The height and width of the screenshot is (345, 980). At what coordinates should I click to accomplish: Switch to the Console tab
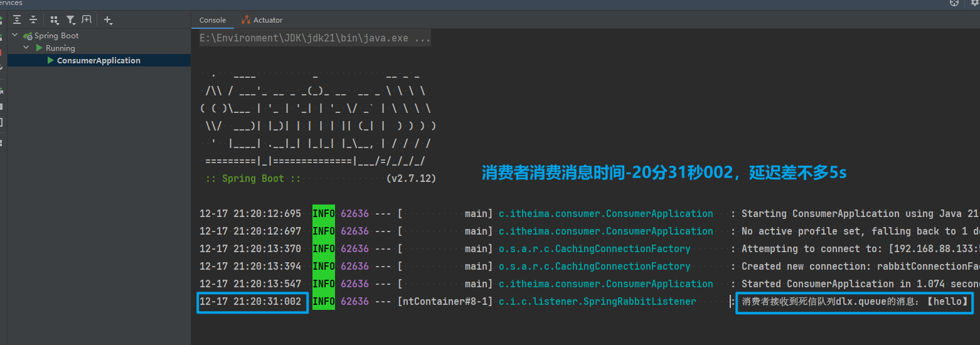tap(213, 20)
